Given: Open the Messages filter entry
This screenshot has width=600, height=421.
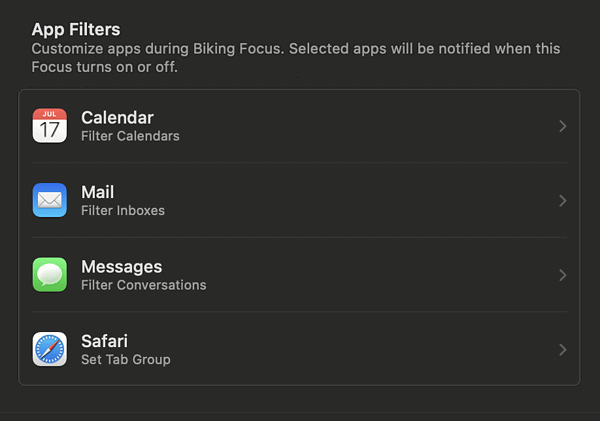Looking at the screenshot, I should 299,275.
